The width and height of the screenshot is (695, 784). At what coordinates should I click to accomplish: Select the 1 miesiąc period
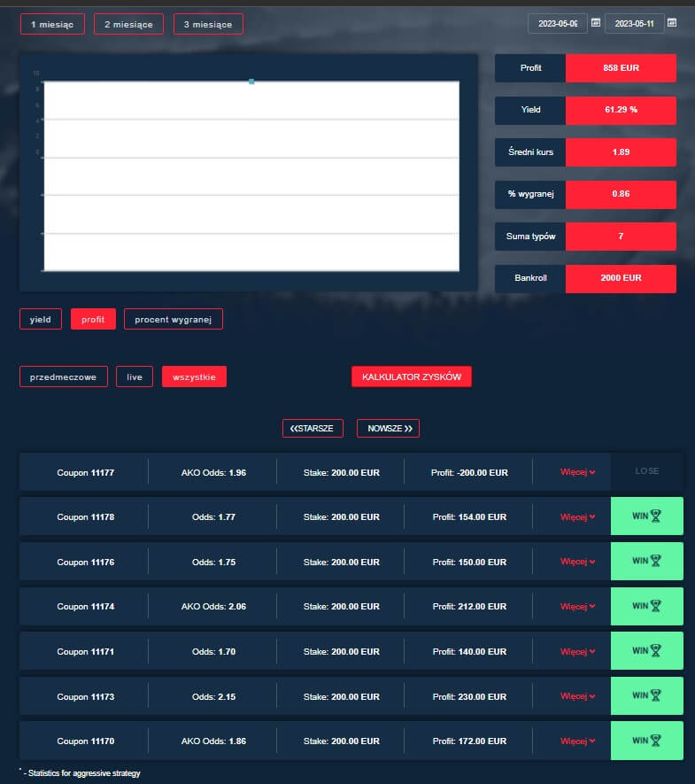coord(52,24)
